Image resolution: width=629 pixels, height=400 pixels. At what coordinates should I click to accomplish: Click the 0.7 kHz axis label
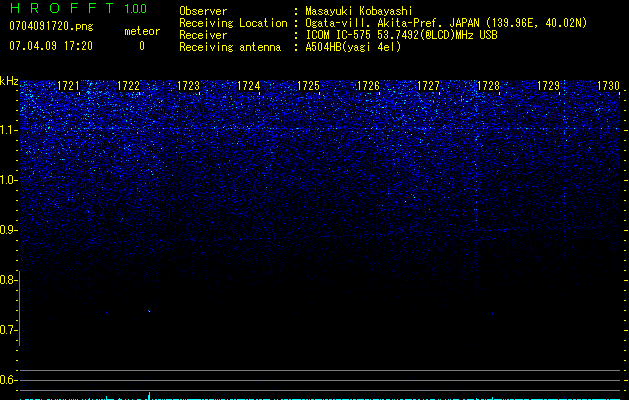point(8,330)
